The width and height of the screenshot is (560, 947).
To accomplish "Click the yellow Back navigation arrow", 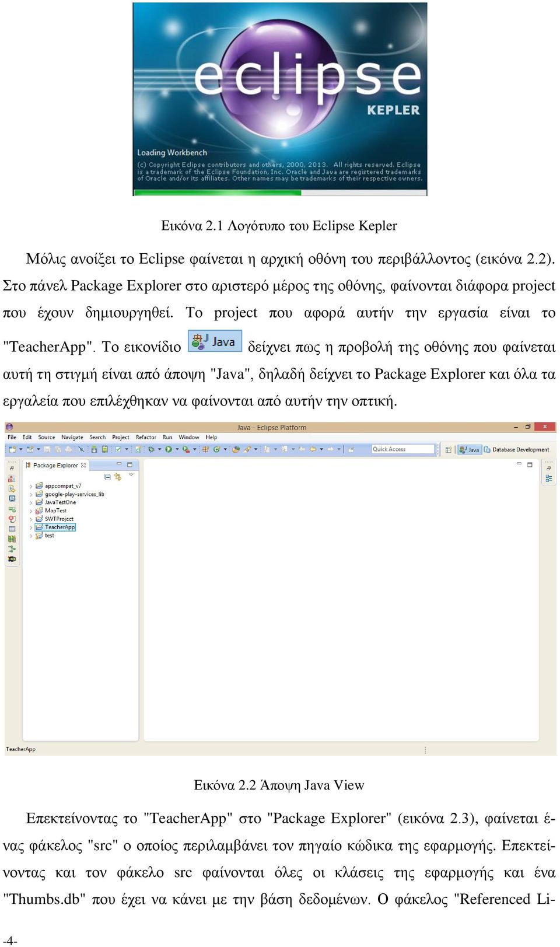I will [x=313, y=449].
